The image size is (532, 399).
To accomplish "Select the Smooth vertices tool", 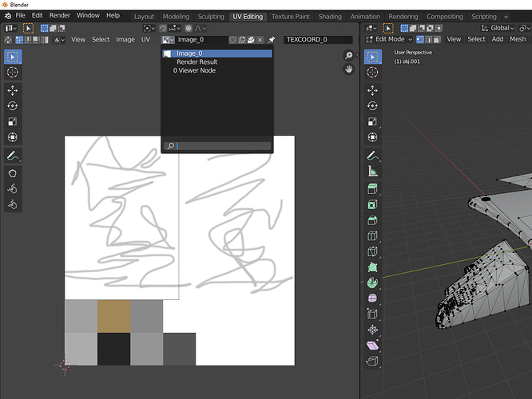I will (372, 298).
